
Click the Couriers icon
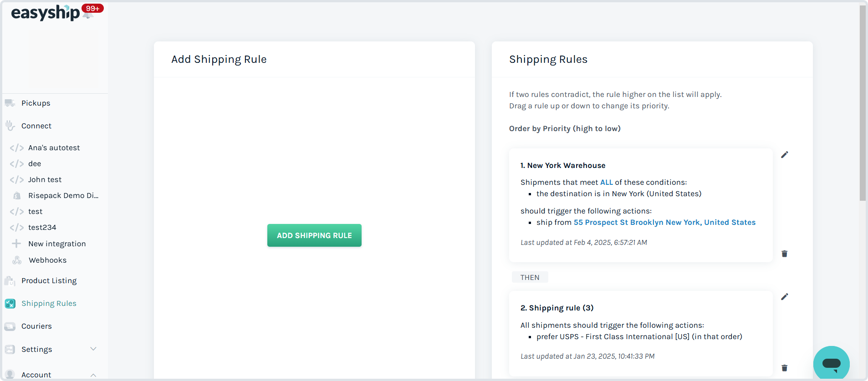pyautogui.click(x=10, y=326)
